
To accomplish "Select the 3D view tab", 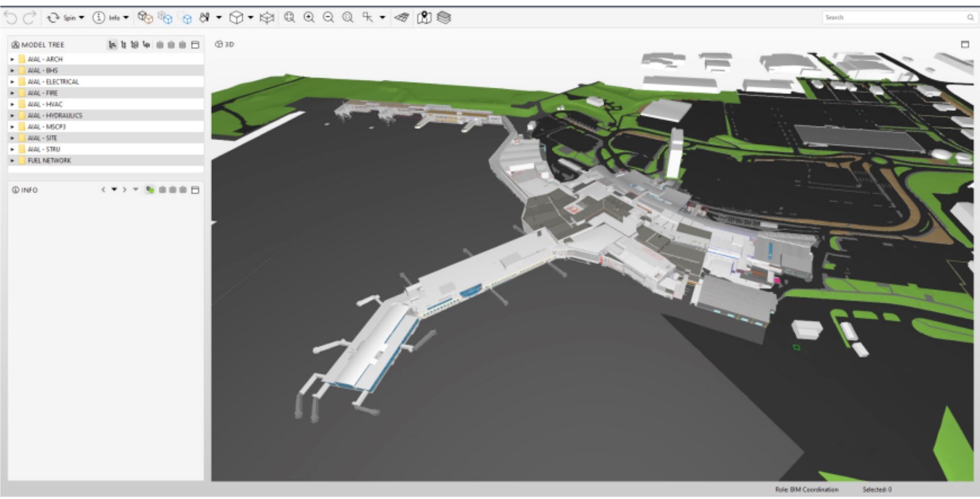I will (x=224, y=44).
